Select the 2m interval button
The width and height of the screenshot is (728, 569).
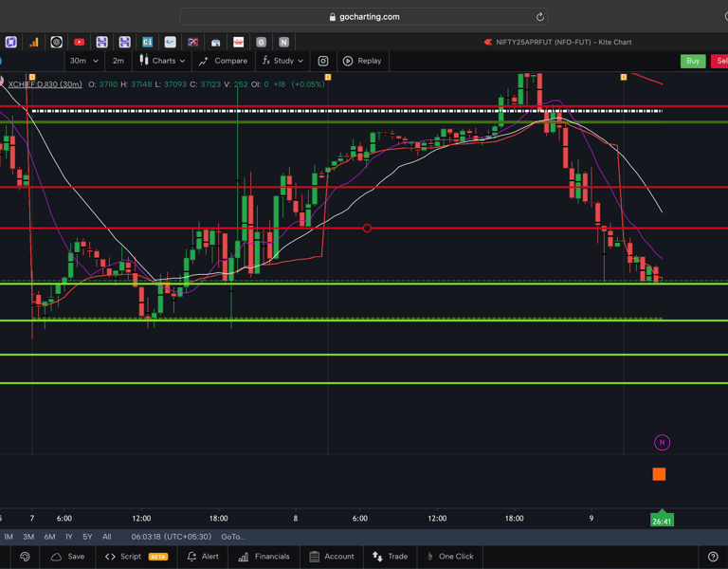click(x=118, y=61)
